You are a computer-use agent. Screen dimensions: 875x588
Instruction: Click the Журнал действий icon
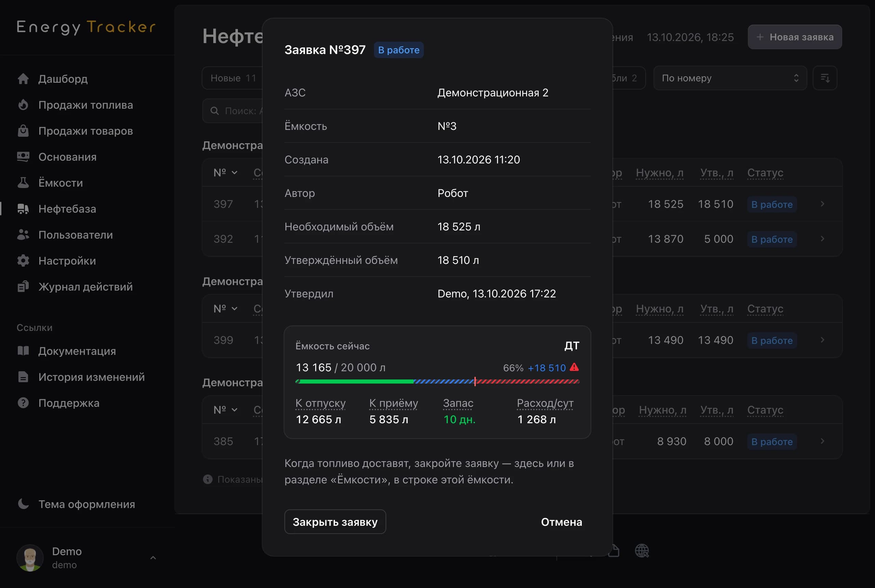tap(23, 286)
